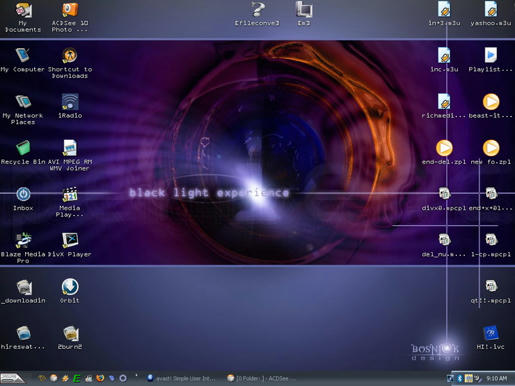
Task: Launch the Media Play... shortcut
Action: pyautogui.click(x=70, y=202)
